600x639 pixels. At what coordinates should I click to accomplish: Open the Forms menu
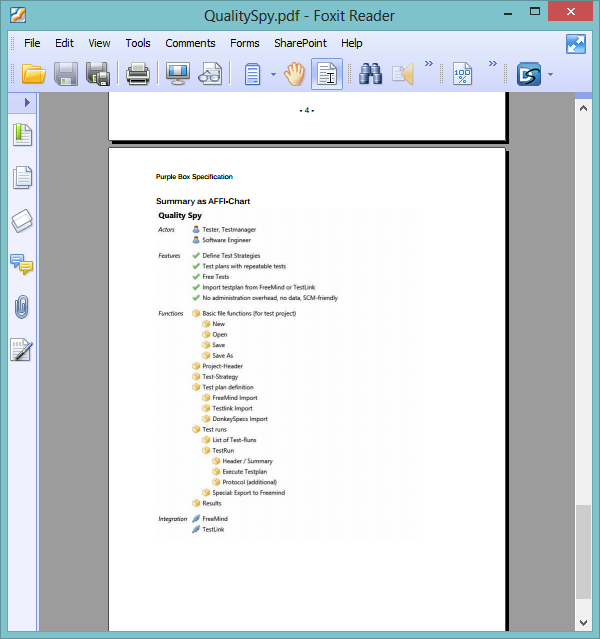click(x=245, y=43)
